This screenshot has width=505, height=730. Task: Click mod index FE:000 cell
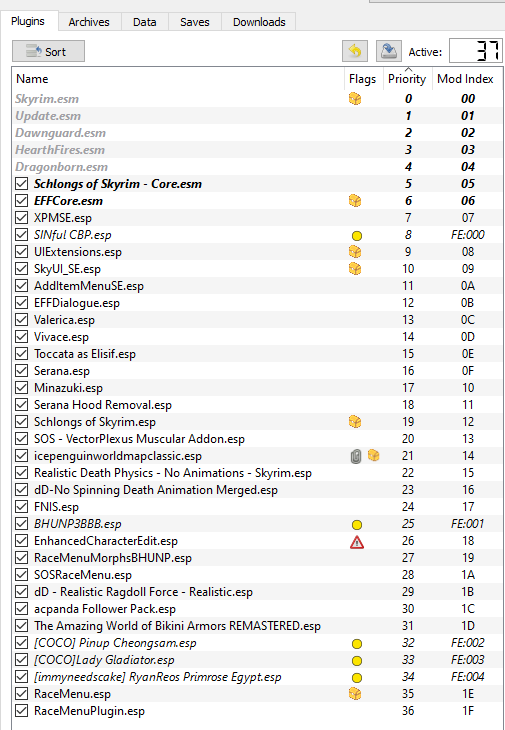click(468, 235)
